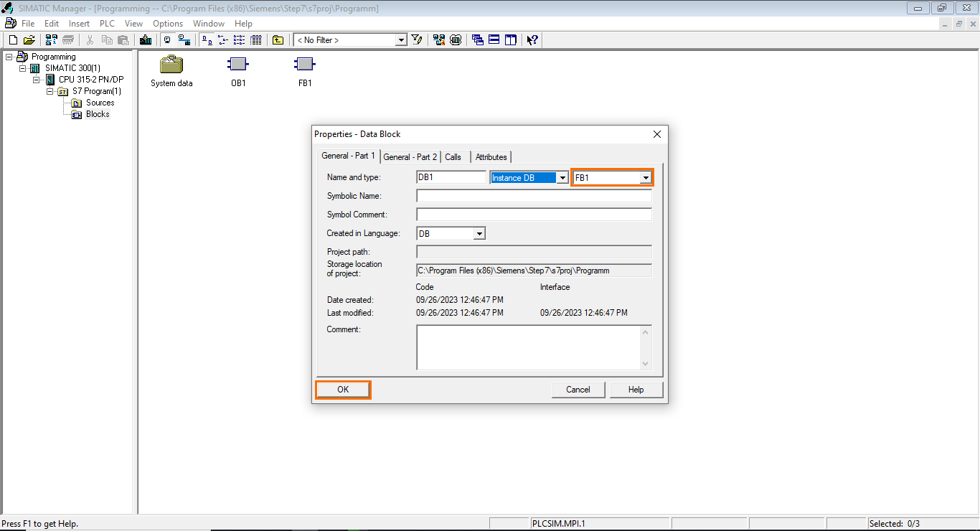Open the Window menu
This screenshot has width=980, height=531.
[209, 24]
